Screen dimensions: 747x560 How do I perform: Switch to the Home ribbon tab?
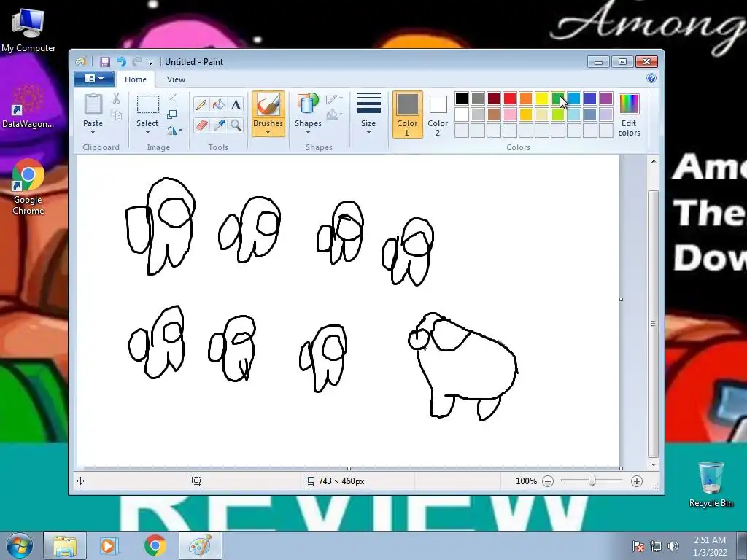[x=136, y=79]
